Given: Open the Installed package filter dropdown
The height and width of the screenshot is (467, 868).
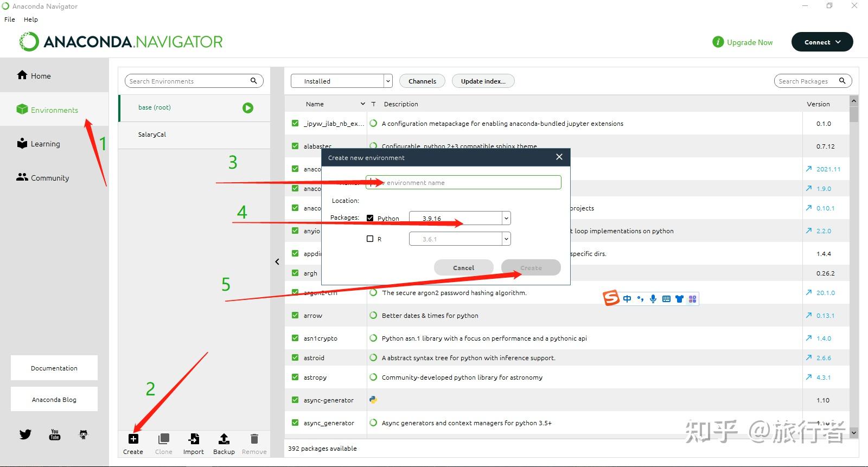Looking at the screenshot, I should click(341, 81).
